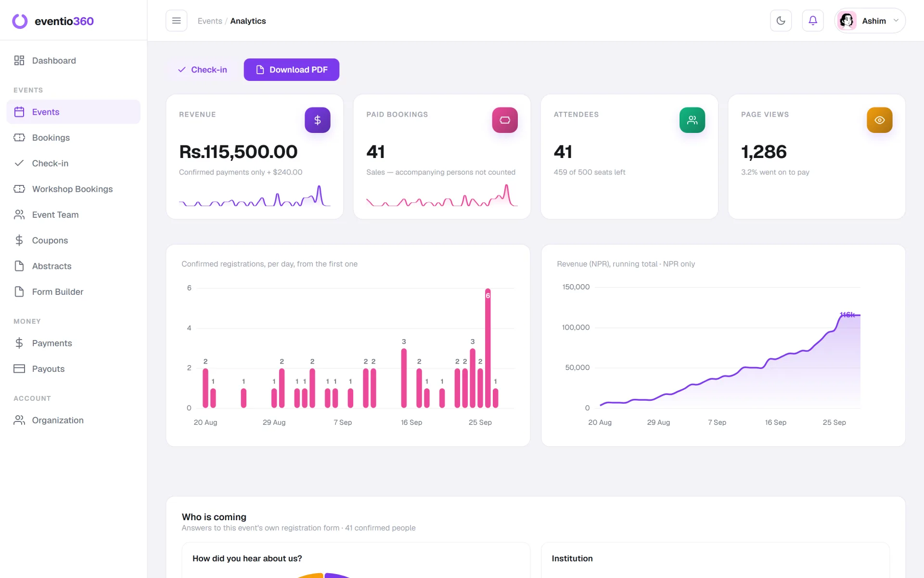
Task: Click Ashim's avatar picture
Action: pos(847,21)
